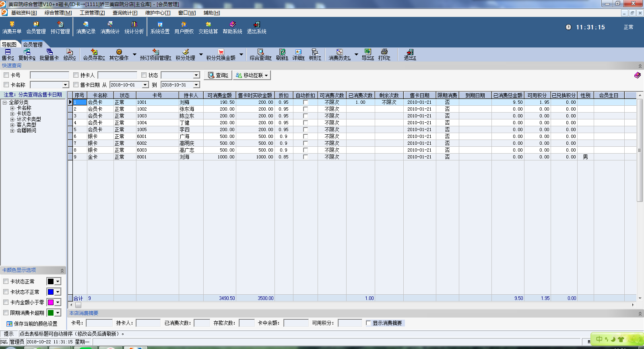The height and width of the screenshot is (349, 644).
Task: Click the 刷新 tool
Action: 282,55
